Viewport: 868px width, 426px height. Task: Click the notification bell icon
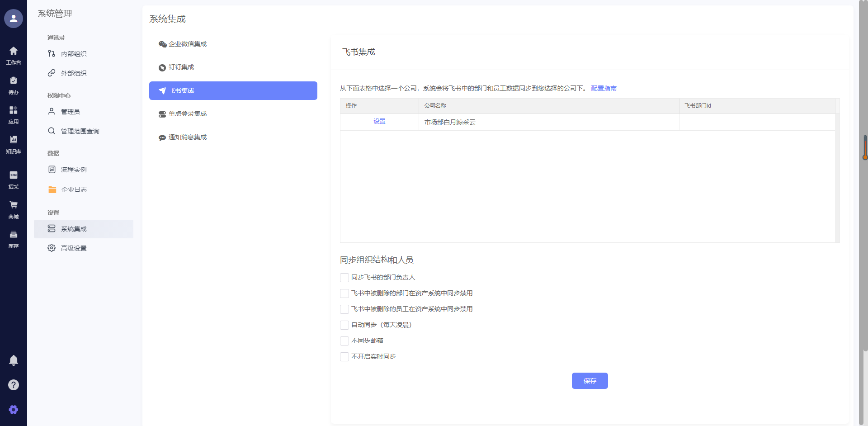point(14,360)
